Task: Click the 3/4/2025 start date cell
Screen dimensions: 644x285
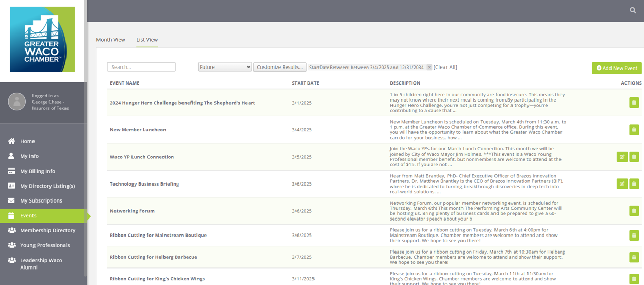Action: coord(301,130)
